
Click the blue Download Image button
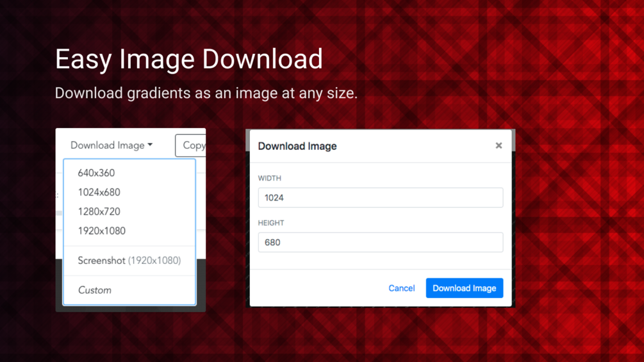[465, 288]
